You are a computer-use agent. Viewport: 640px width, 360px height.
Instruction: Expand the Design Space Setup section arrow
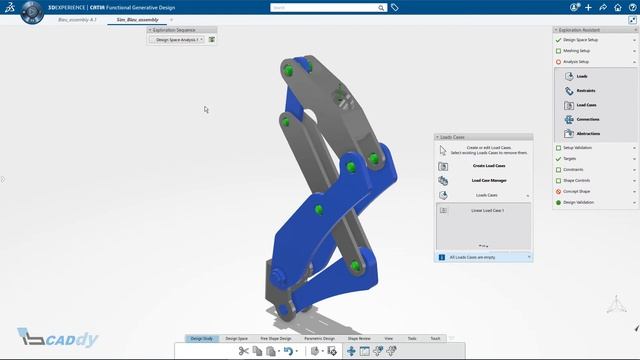pyautogui.click(x=634, y=40)
